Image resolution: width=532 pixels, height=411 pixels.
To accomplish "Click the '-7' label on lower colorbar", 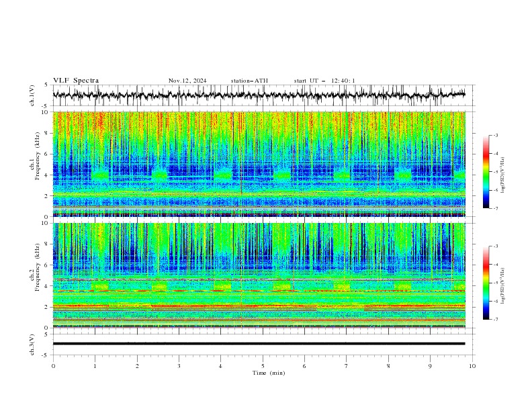I will [x=495, y=320].
